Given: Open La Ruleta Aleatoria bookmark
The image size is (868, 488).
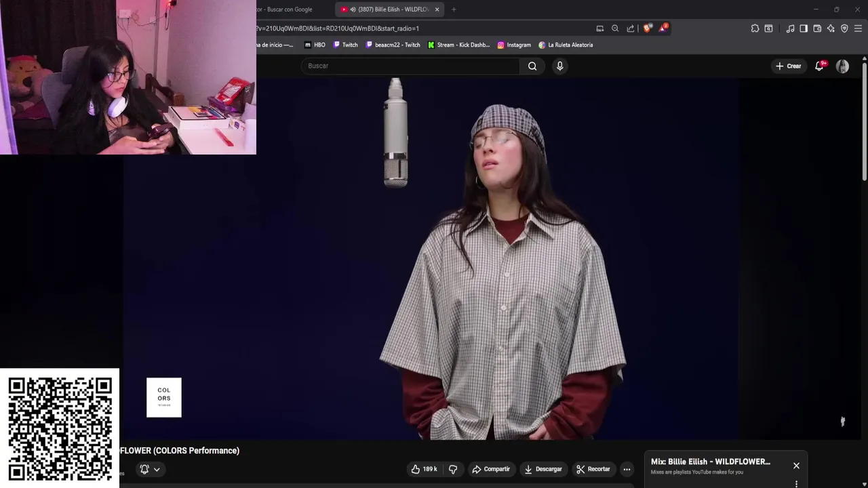Looking at the screenshot, I should point(566,45).
